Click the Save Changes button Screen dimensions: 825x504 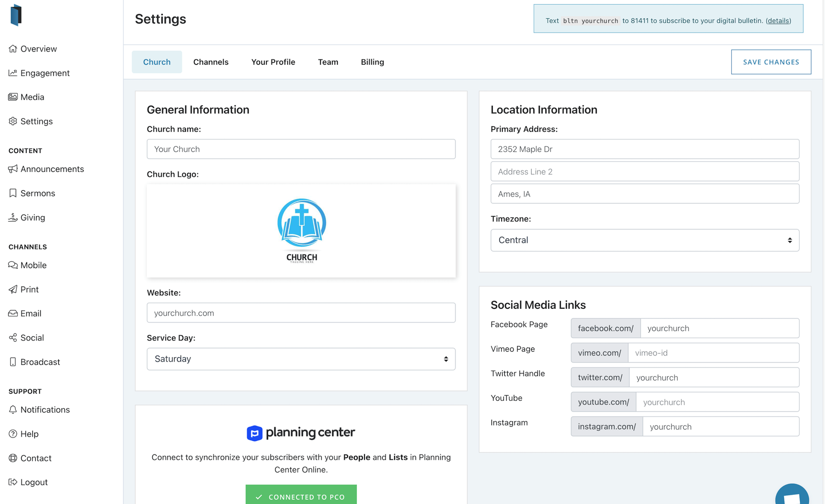click(x=771, y=62)
